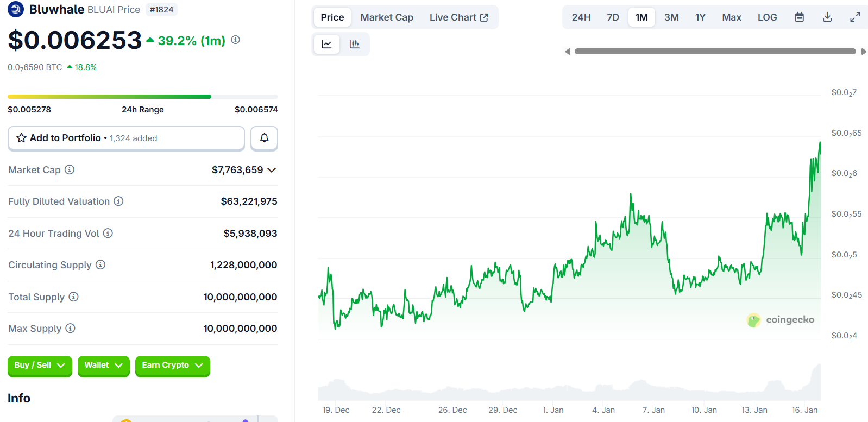Click the left arrow of chart range scroller
868x422 pixels.
coord(568,52)
